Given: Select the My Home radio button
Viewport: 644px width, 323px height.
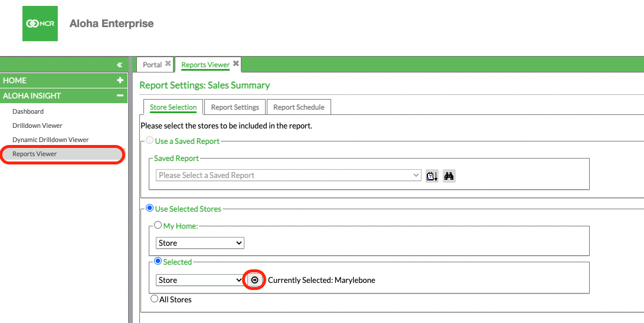Looking at the screenshot, I should [x=158, y=225].
